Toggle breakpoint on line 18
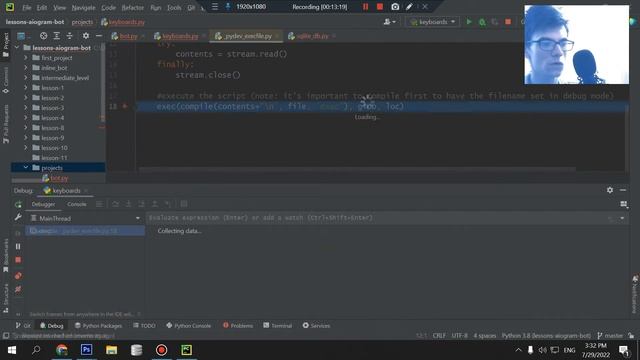The image size is (640, 360). (125, 107)
